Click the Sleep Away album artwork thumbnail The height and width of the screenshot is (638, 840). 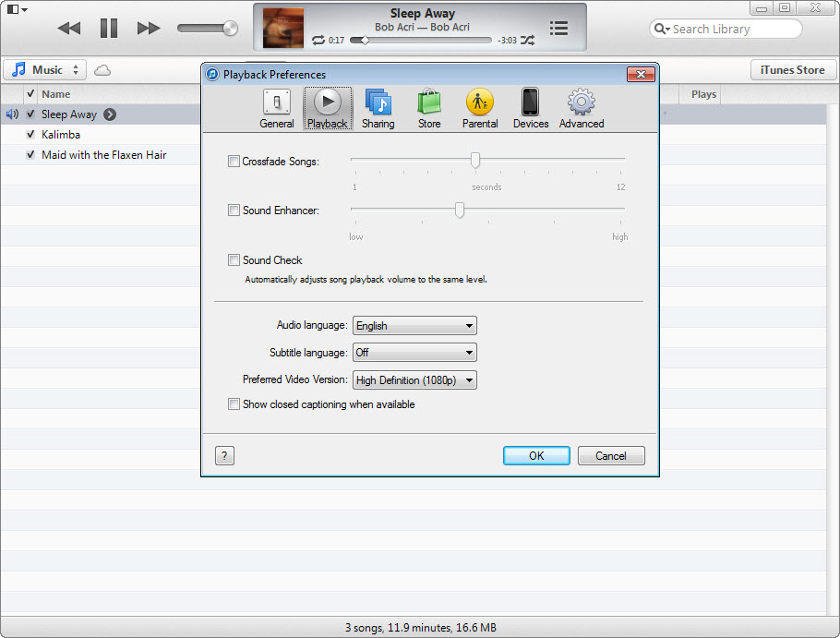coord(283,28)
